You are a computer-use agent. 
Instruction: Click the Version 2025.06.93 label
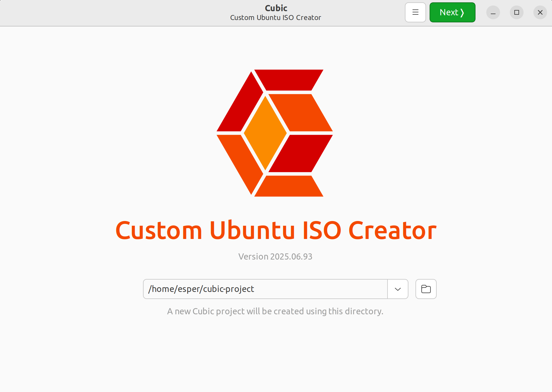[x=275, y=256]
